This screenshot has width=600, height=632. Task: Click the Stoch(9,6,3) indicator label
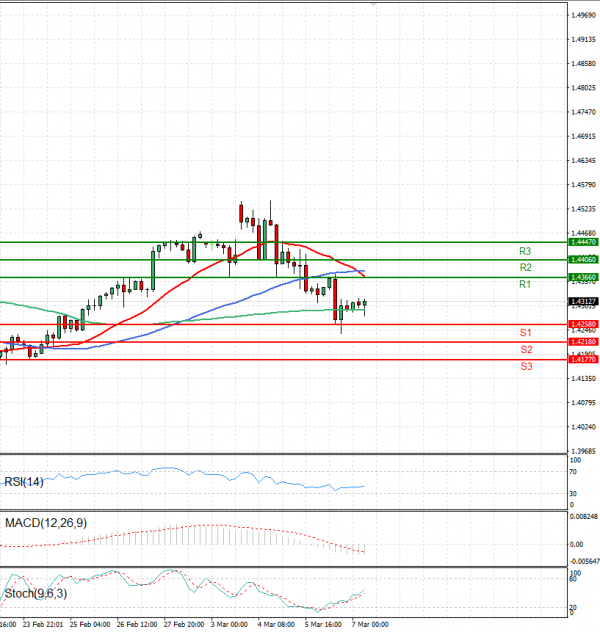point(35,594)
